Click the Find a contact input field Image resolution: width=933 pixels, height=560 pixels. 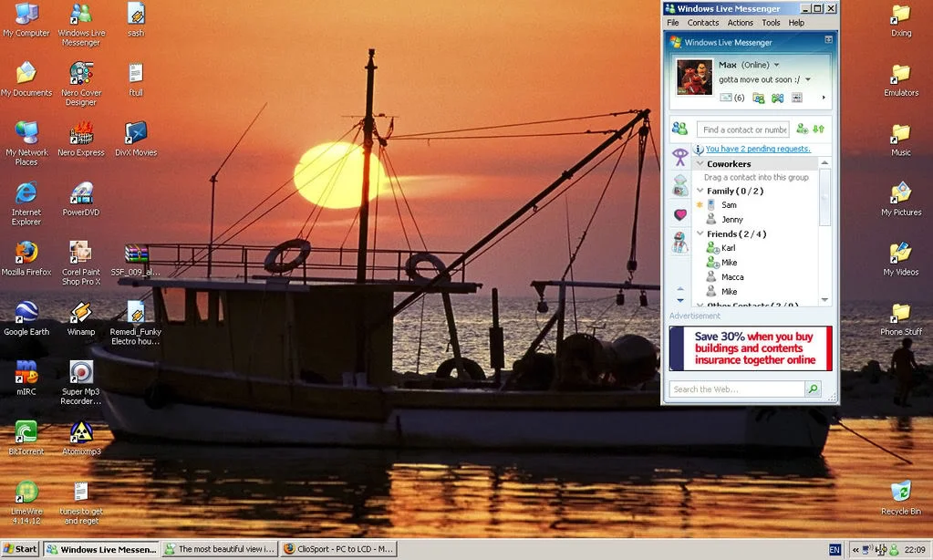tap(742, 130)
